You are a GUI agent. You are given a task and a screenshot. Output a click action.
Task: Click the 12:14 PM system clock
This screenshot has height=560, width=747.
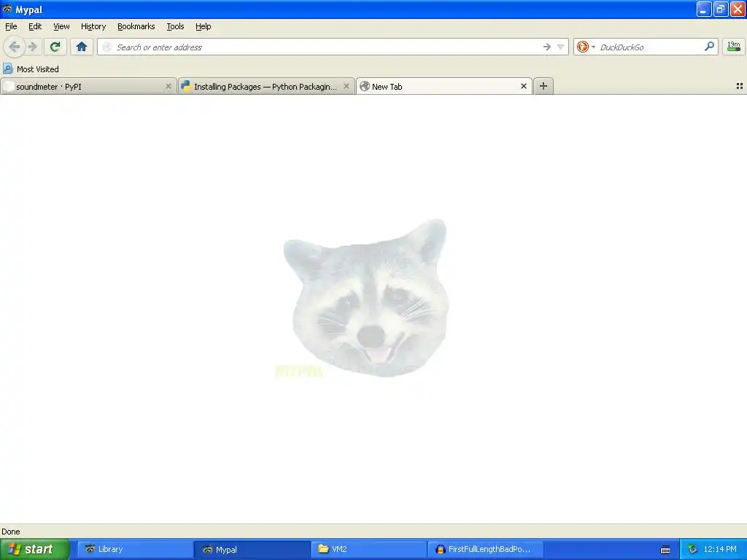[x=720, y=549]
